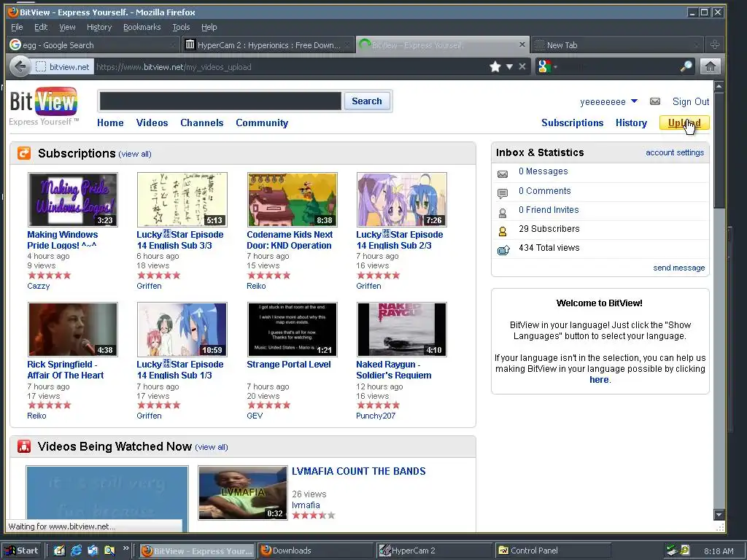The width and height of the screenshot is (747, 560).
Task: Click the Internet Explorer quick launch icon
Action: tap(76, 551)
